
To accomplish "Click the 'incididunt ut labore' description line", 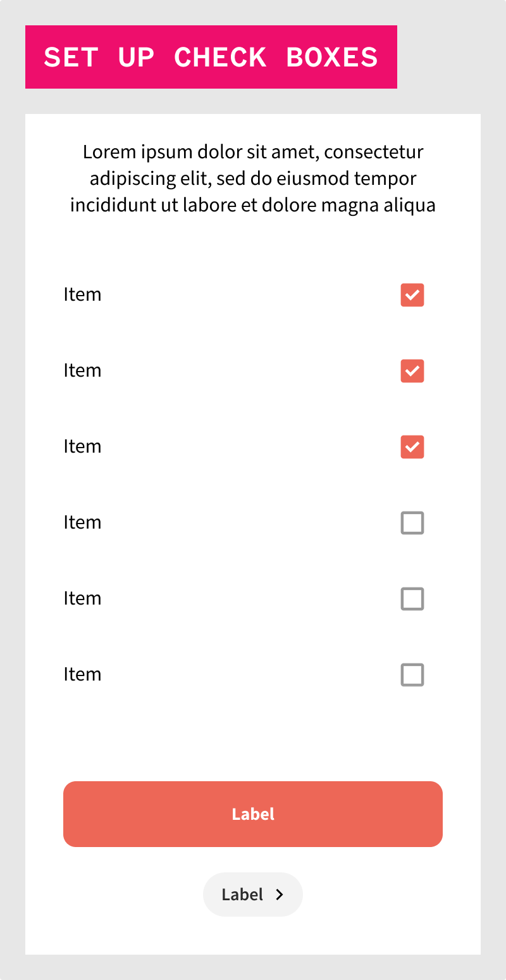I will click(x=253, y=206).
